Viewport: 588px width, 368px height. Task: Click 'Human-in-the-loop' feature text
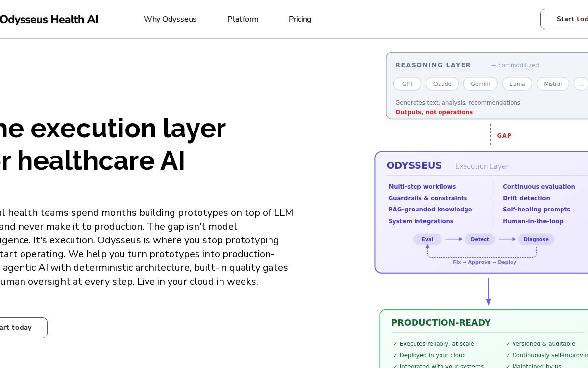point(533,221)
